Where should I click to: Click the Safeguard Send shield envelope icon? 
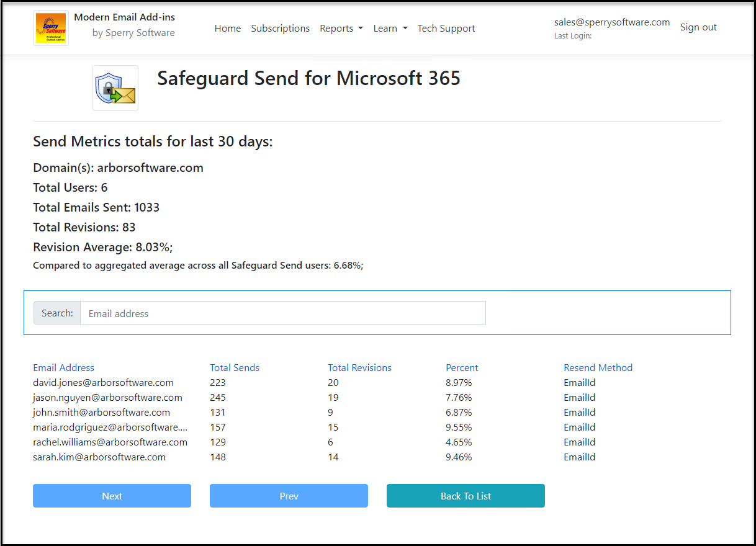coord(115,88)
